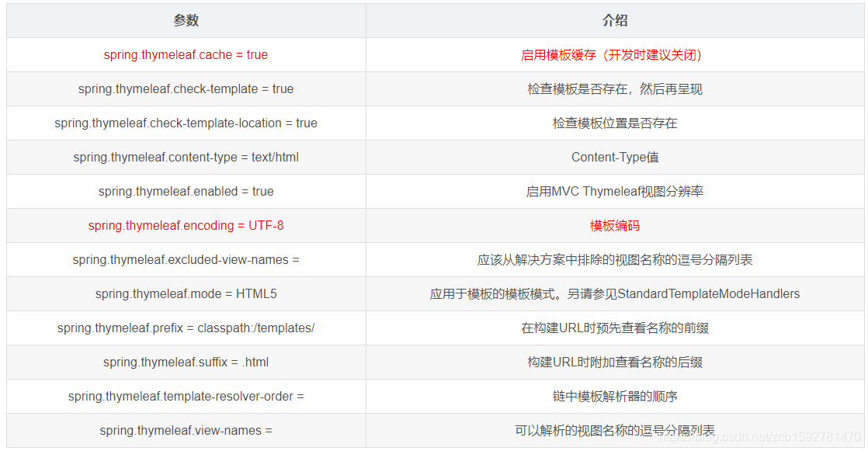Click the "Content-Type值" description cell

click(x=613, y=157)
